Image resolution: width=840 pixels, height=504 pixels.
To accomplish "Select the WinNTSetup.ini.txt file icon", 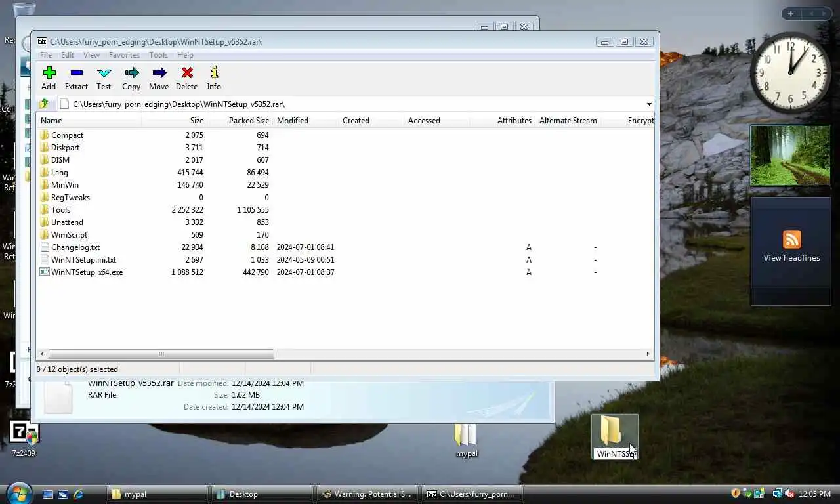I will [45, 259].
